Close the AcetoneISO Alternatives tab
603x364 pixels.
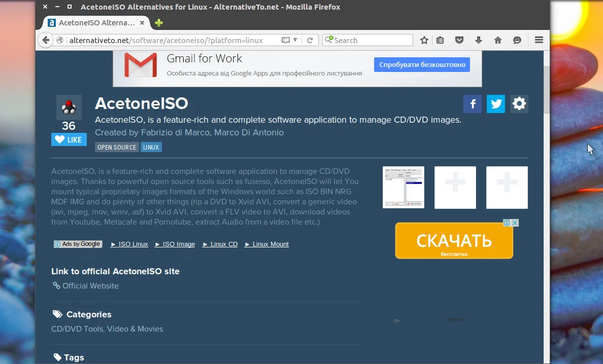tap(142, 23)
